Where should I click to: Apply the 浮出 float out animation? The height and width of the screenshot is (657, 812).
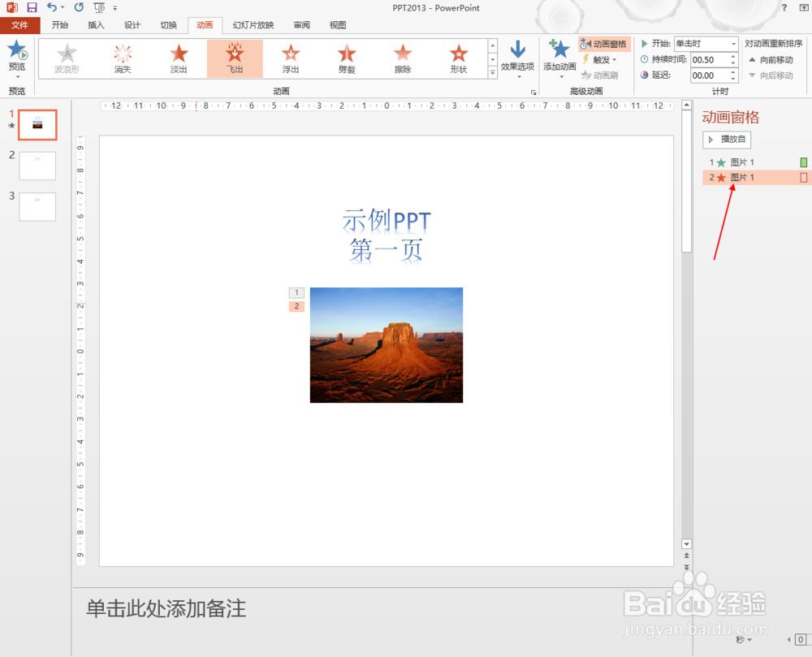[291, 58]
